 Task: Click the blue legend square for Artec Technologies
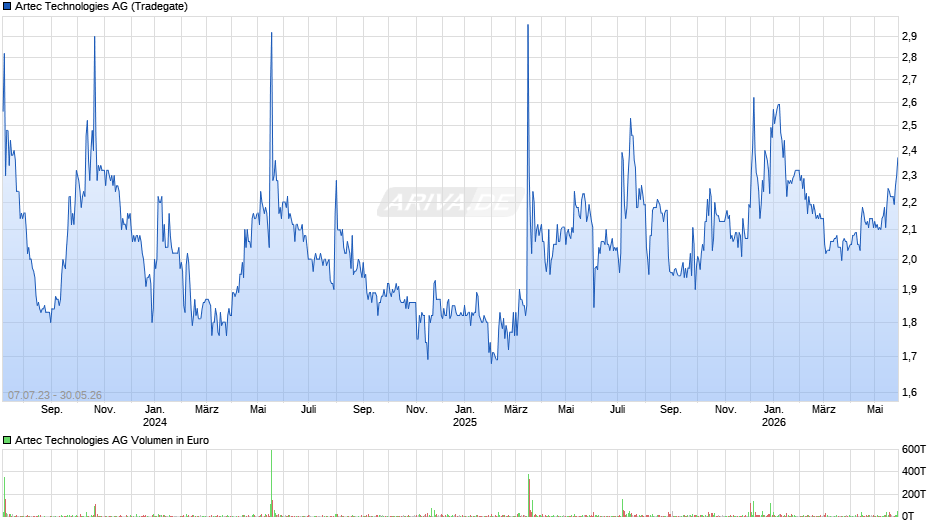coord(7,7)
